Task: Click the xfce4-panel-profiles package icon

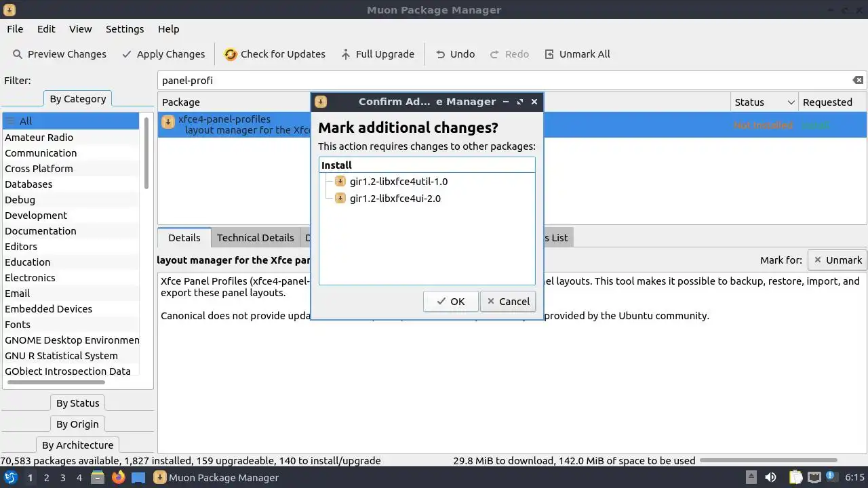Action: (167, 123)
